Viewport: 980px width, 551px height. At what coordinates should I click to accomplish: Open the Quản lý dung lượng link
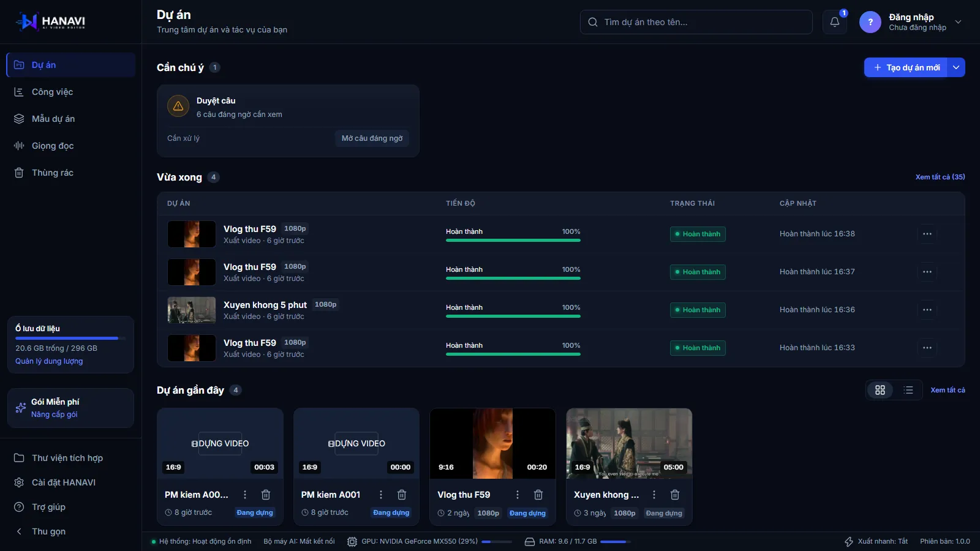point(49,361)
